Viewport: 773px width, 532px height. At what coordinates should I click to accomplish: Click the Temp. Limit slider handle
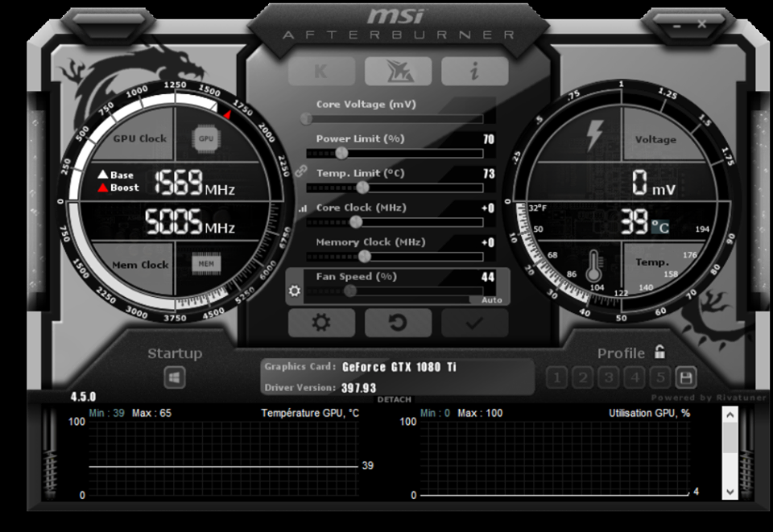click(x=362, y=188)
